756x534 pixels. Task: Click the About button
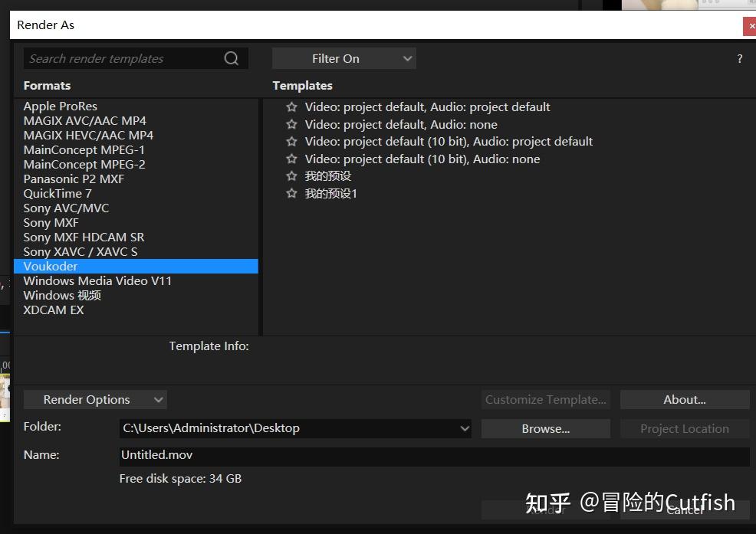point(684,399)
